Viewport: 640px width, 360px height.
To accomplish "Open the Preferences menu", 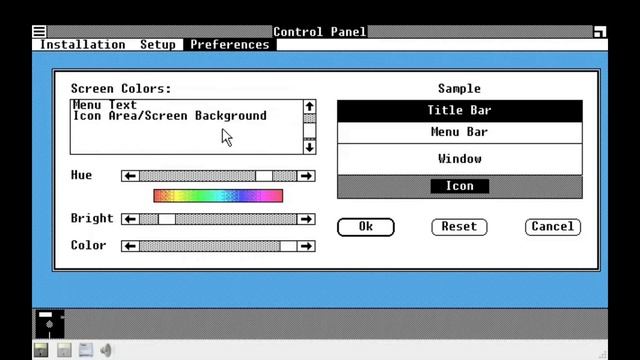I will (230, 44).
